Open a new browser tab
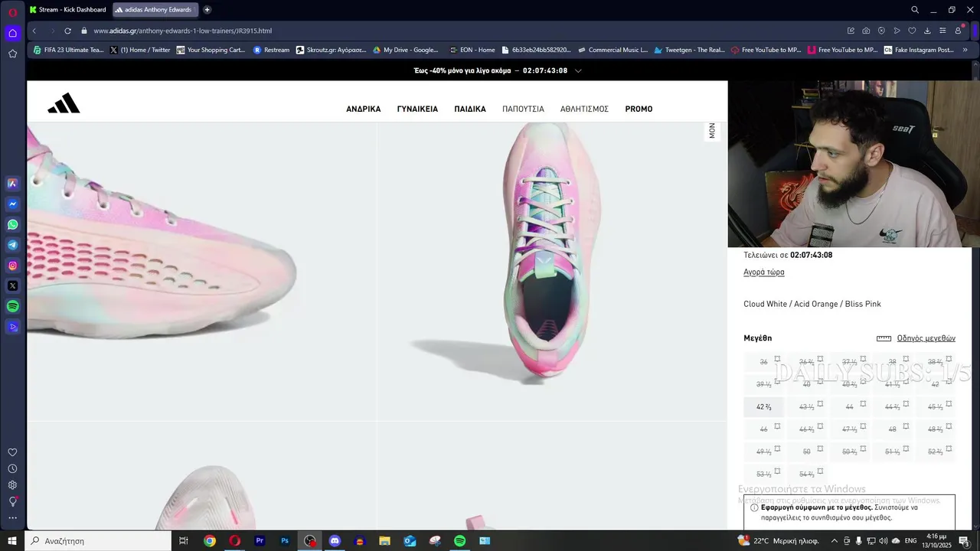The width and height of the screenshot is (980, 551). pyautogui.click(x=207, y=10)
